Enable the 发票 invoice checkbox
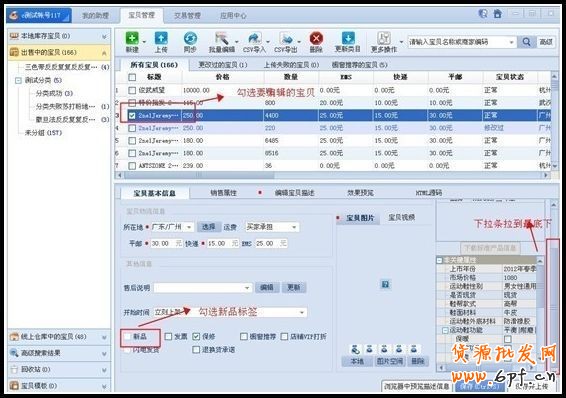The image size is (566, 398). (x=168, y=336)
